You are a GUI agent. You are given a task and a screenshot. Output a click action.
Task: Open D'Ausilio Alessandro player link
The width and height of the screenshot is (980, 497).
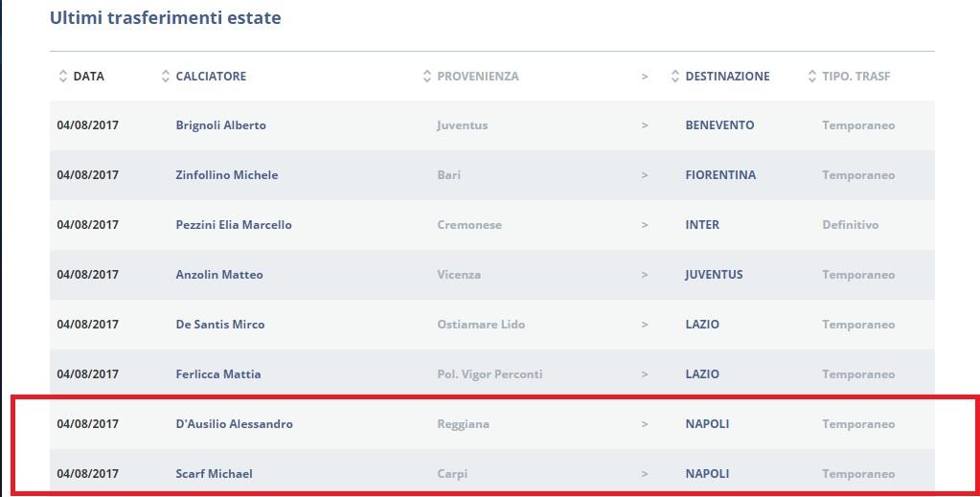(235, 424)
